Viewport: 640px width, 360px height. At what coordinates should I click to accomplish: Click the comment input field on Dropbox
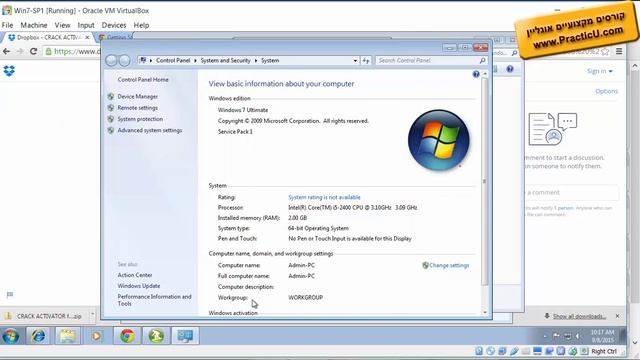coord(571,193)
